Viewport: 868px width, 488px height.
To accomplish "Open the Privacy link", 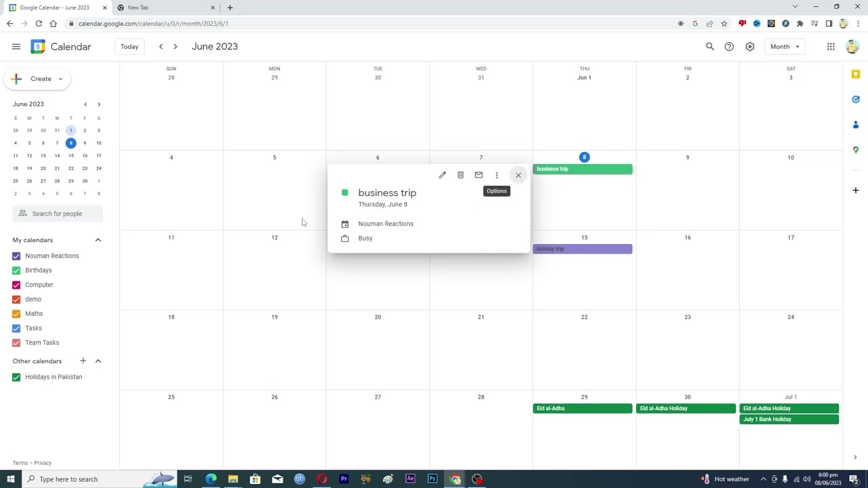I will pos(43,463).
